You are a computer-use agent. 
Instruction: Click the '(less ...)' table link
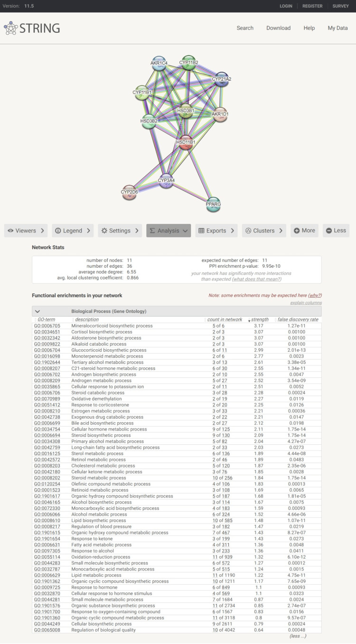pyautogui.click(x=298, y=636)
